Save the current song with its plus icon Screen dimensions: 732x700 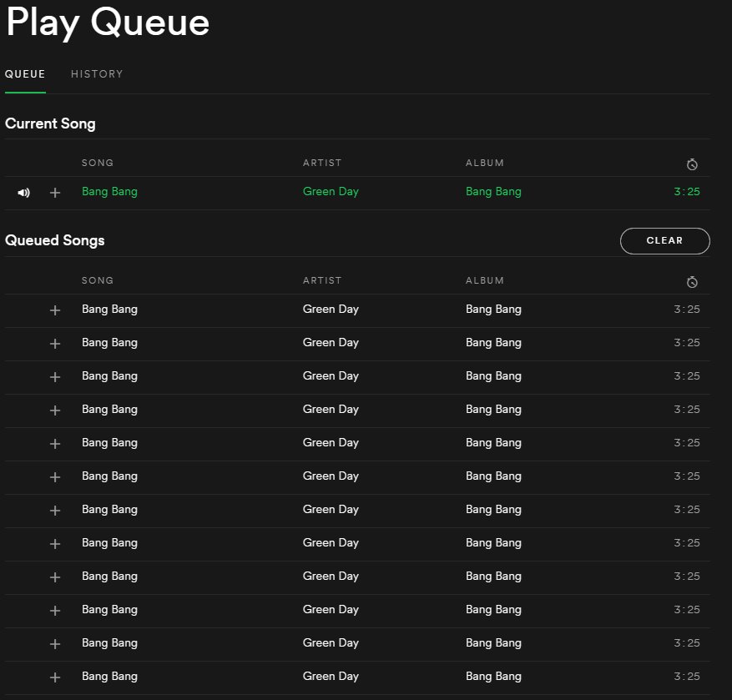(55, 192)
